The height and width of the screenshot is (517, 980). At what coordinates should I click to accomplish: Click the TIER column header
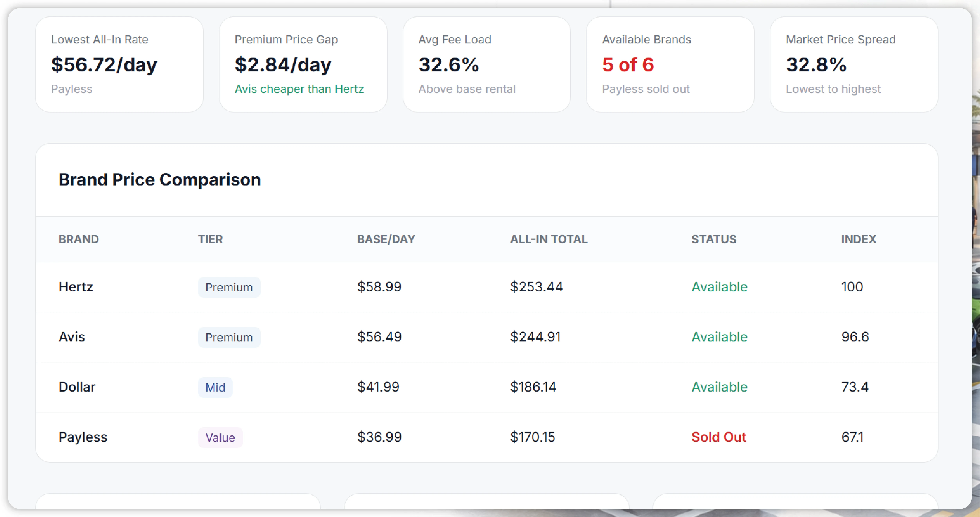[210, 239]
